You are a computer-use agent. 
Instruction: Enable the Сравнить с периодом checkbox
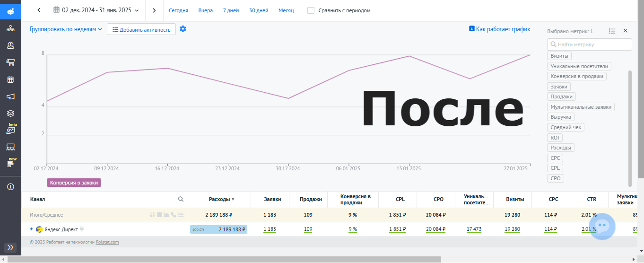pos(311,10)
